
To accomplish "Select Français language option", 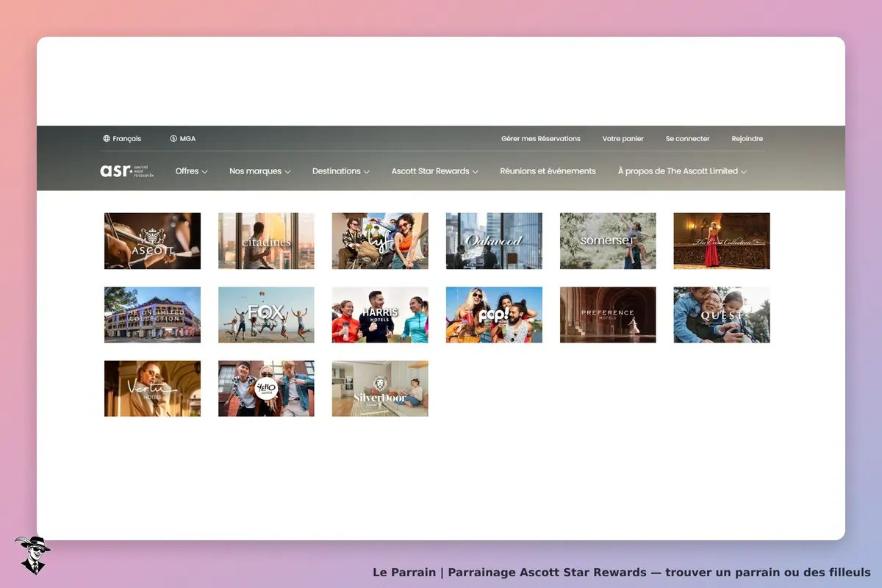I will tap(127, 138).
